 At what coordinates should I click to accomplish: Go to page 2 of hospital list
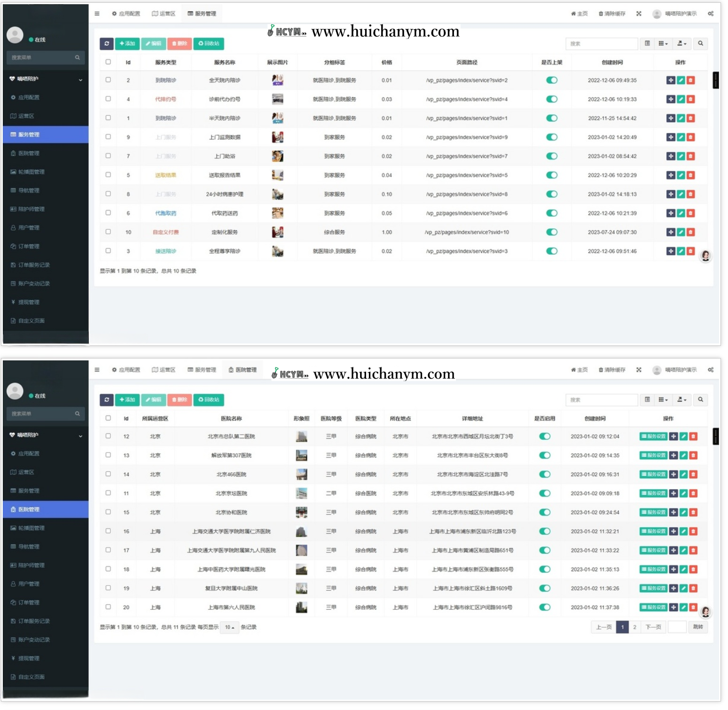(634, 627)
